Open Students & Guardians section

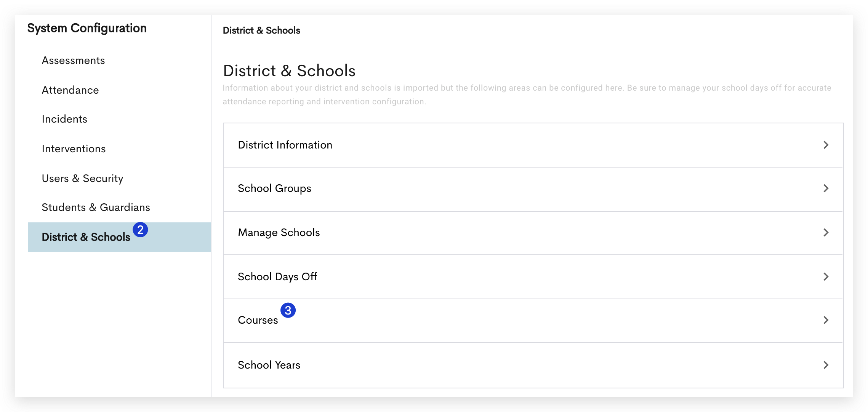pos(96,208)
